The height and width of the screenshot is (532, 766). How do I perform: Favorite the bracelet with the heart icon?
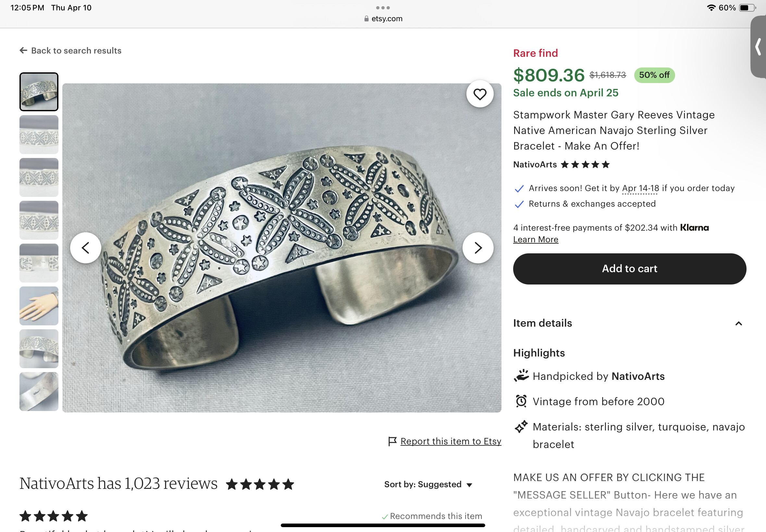pos(479,94)
